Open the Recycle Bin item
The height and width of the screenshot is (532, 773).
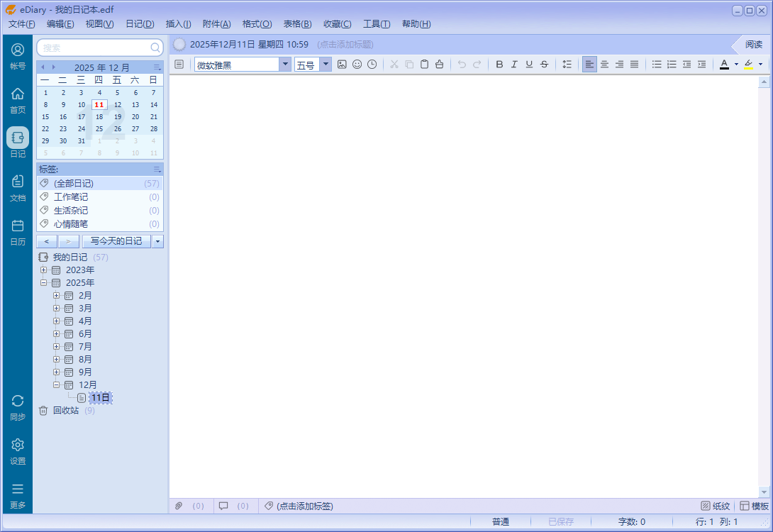tap(65, 411)
